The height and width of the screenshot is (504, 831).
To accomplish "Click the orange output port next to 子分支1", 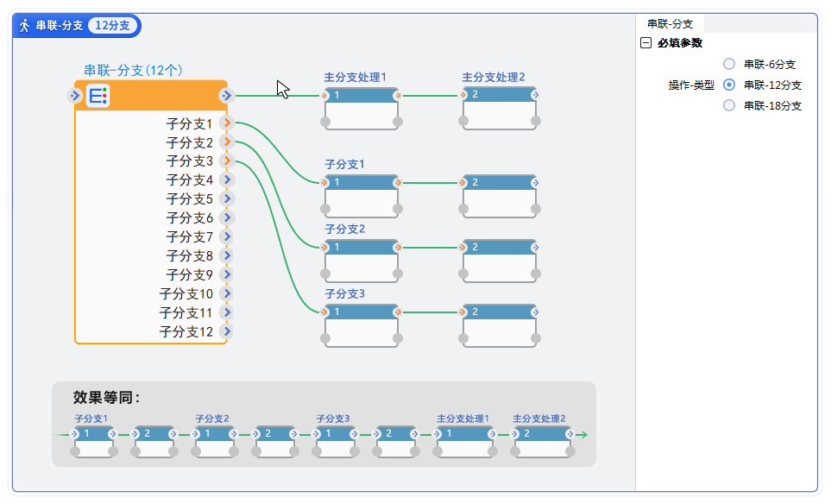I will (226, 124).
